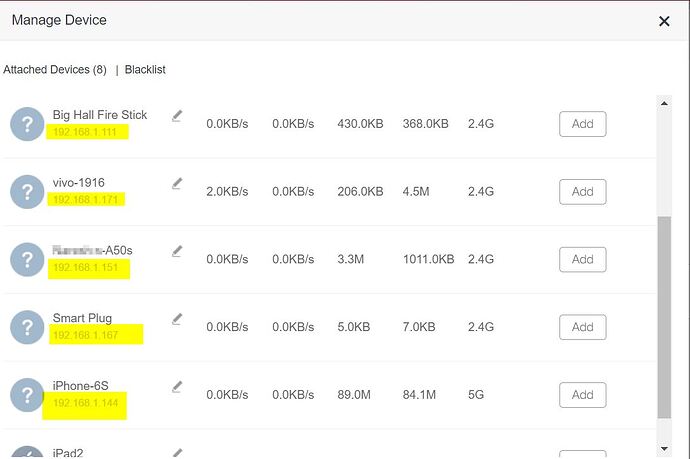Image resolution: width=690 pixels, height=459 pixels.
Task: Click edit pencil next to iPhone-6S
Action: point(177,386)
